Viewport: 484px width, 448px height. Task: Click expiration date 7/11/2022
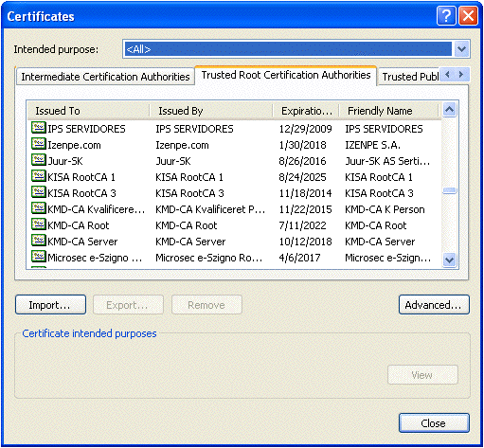click(x=302, y=225)
